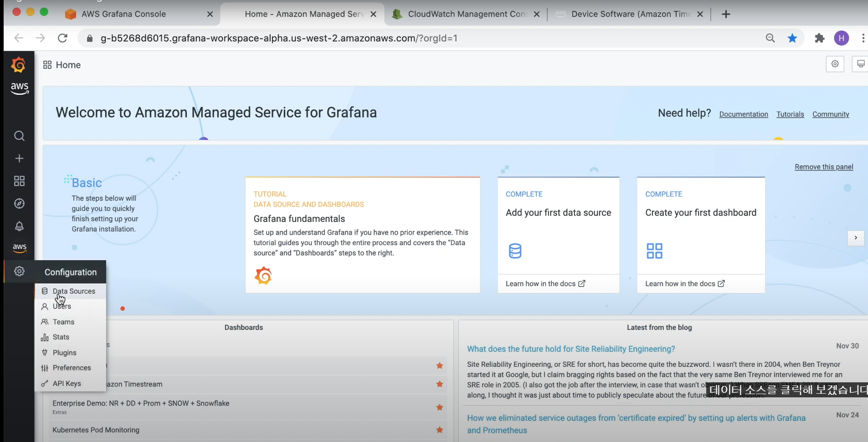This screenshot has width=868, height=442.
Task: Click Remove this panel link
Action: coord(824,167)
